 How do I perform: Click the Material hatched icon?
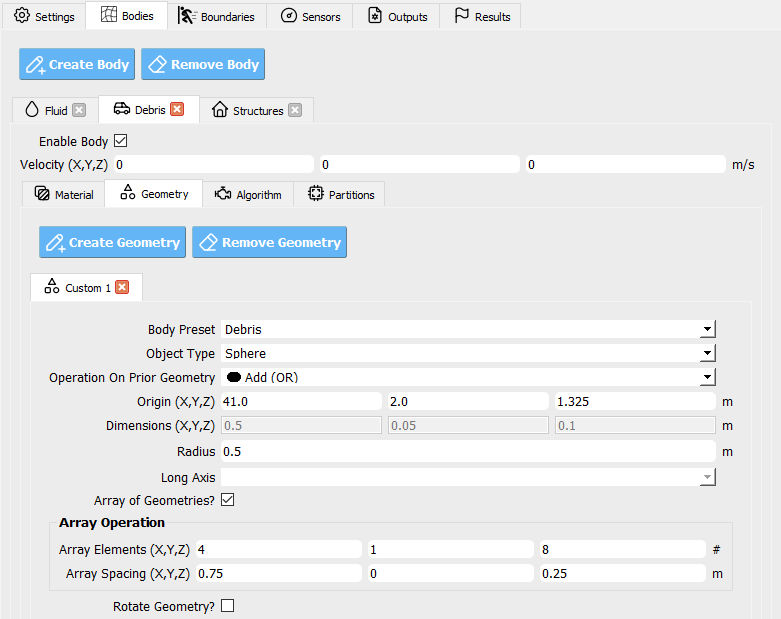(x=42, y=193)
